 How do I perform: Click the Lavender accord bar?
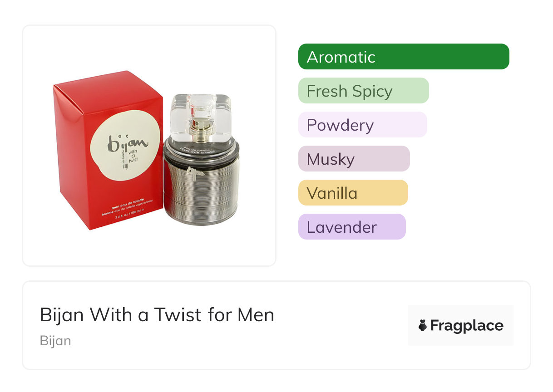352,227
